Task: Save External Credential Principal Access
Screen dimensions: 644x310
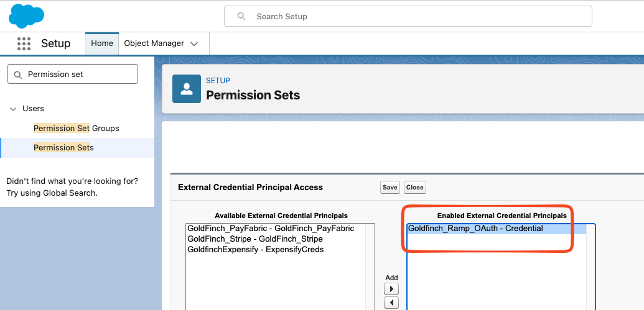Action: pos(390,188)
